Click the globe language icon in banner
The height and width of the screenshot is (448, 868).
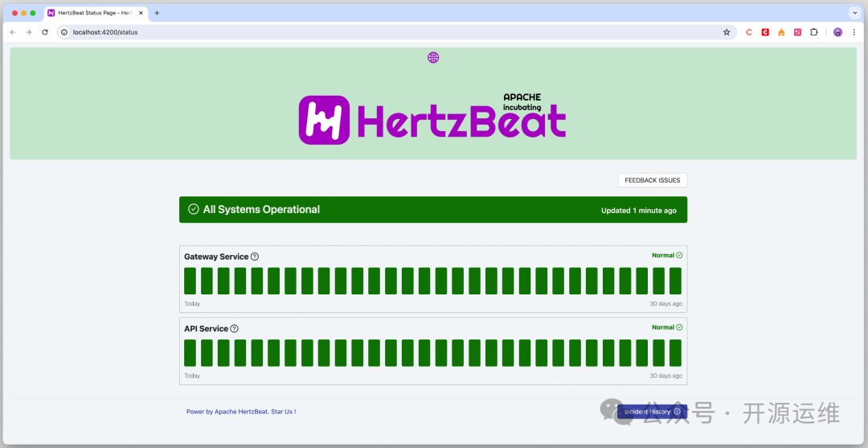433,58
